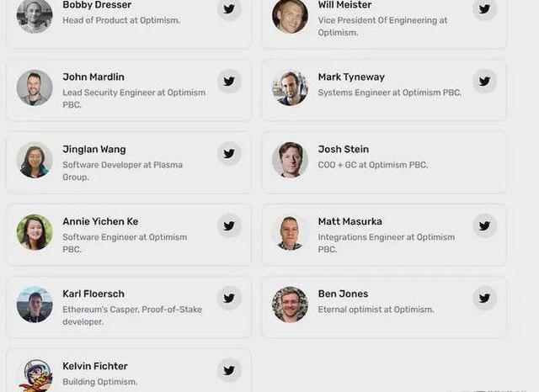
Task: Click Jinglan Wang's avatar photo
Action: pos(35,160)
